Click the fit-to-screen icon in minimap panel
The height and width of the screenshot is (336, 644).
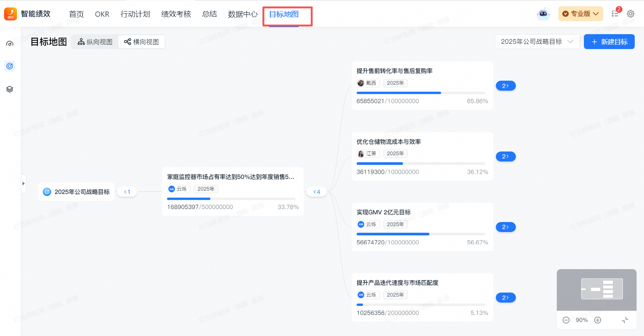click(625, 320)
